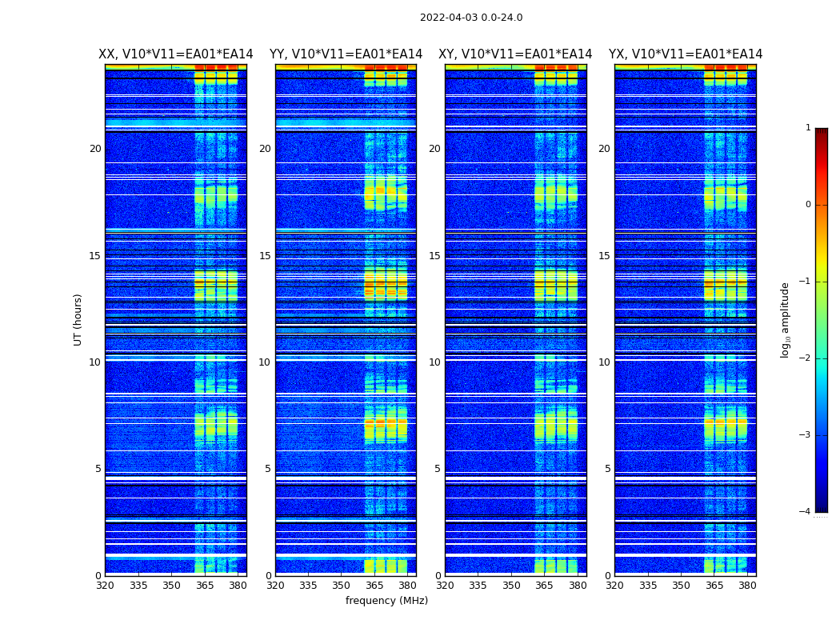The width and height of the screenshot is (840, 640).
Task: Click the frequency (MHz) axis label
Action: point(386,601)
